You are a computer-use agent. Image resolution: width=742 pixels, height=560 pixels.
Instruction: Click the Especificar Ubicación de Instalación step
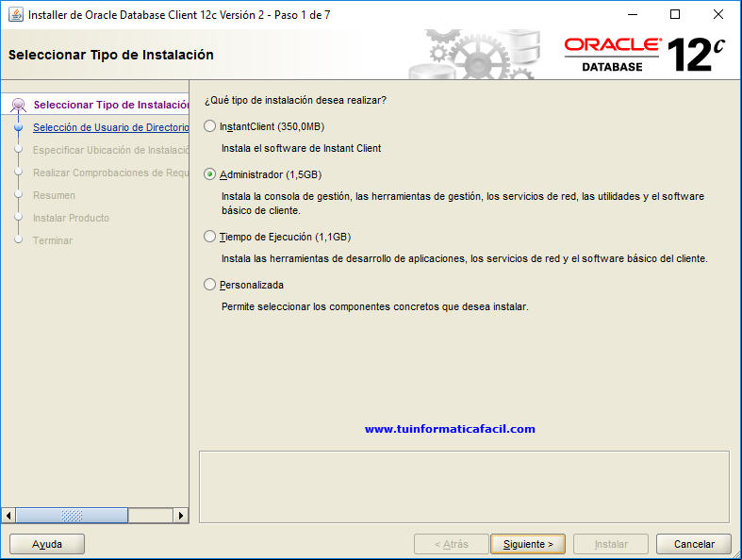tap(110, 150)
